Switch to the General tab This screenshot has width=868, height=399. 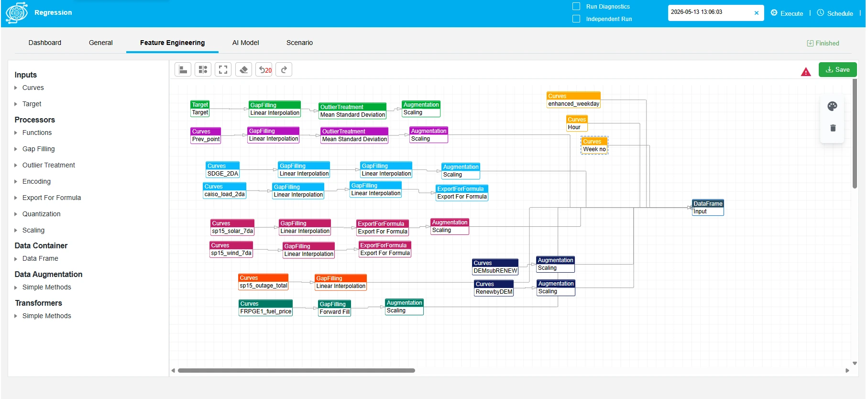(101, 43)
